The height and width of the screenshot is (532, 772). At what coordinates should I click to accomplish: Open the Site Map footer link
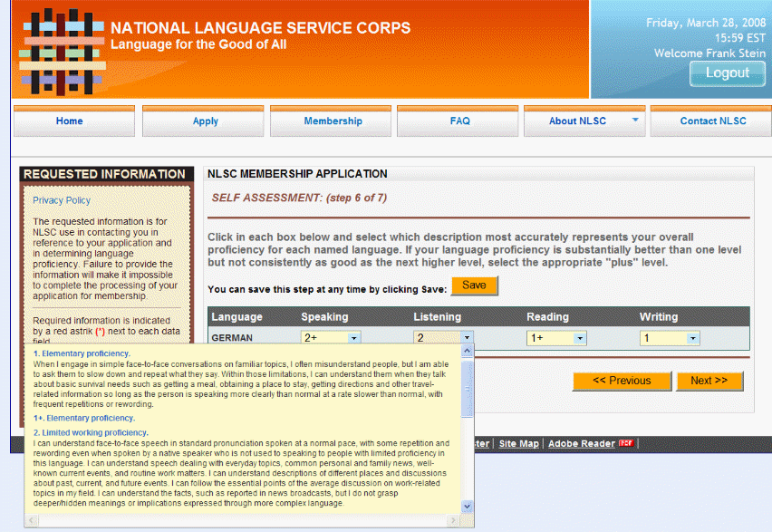[519, 443]
